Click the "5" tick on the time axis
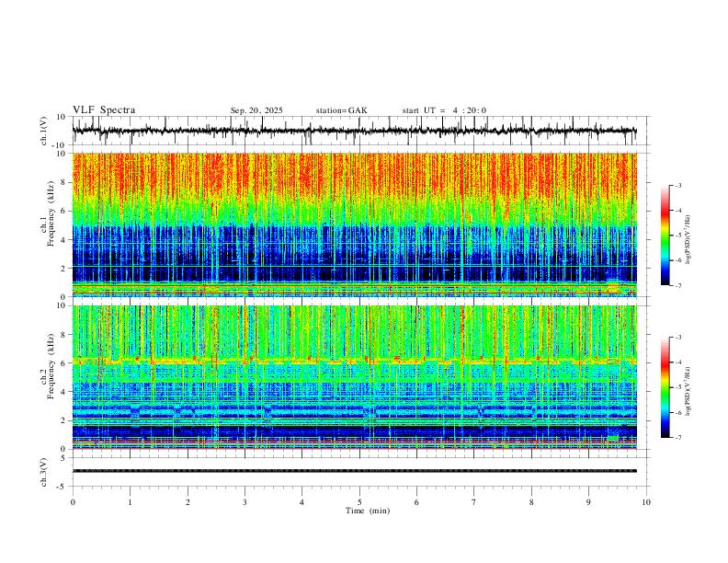 point(359,502)
